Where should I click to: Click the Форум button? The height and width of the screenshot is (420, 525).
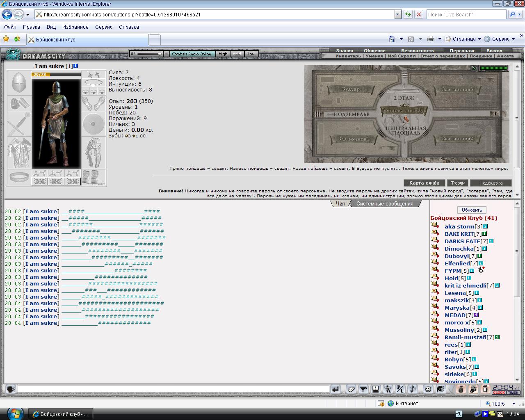coord(458,183)
